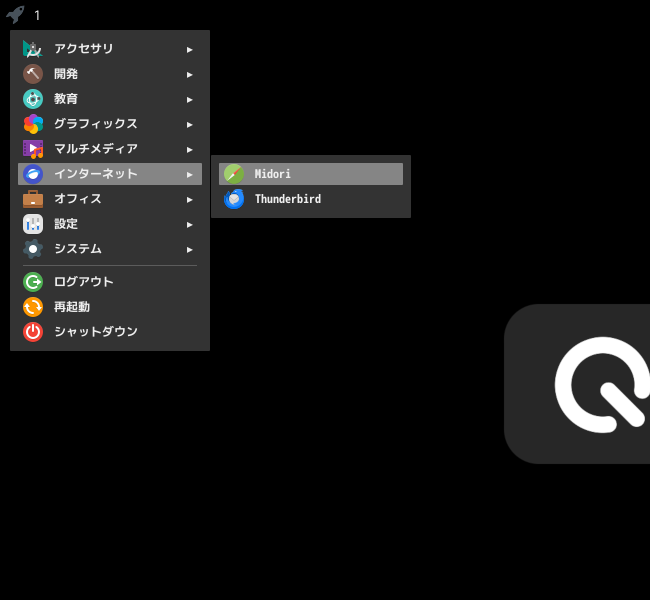The height and width of the screenshot is (600, 650).
Task: Click the Thunderbird mail icon
Action: tap(234, 199)
